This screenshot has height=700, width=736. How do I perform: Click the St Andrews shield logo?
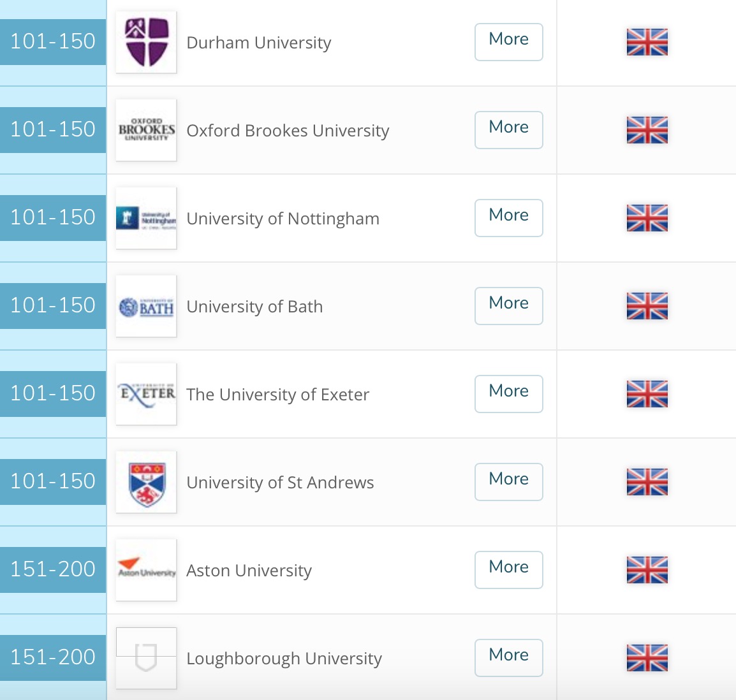146,483
